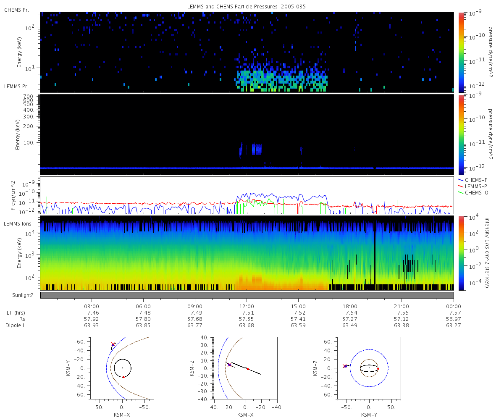Open the KSM-X versus KSM-Z orbit plot
504x420 pixels.
(245, 367)
